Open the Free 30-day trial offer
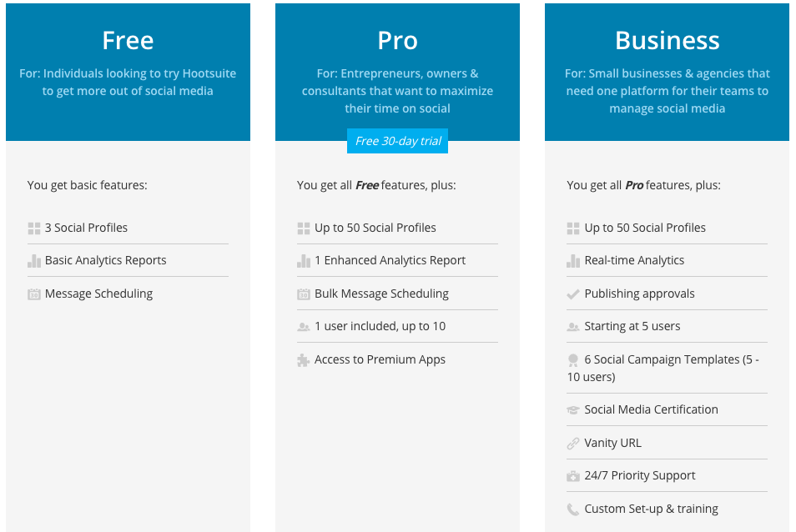 pyautogui.click(x=397, y=141)
